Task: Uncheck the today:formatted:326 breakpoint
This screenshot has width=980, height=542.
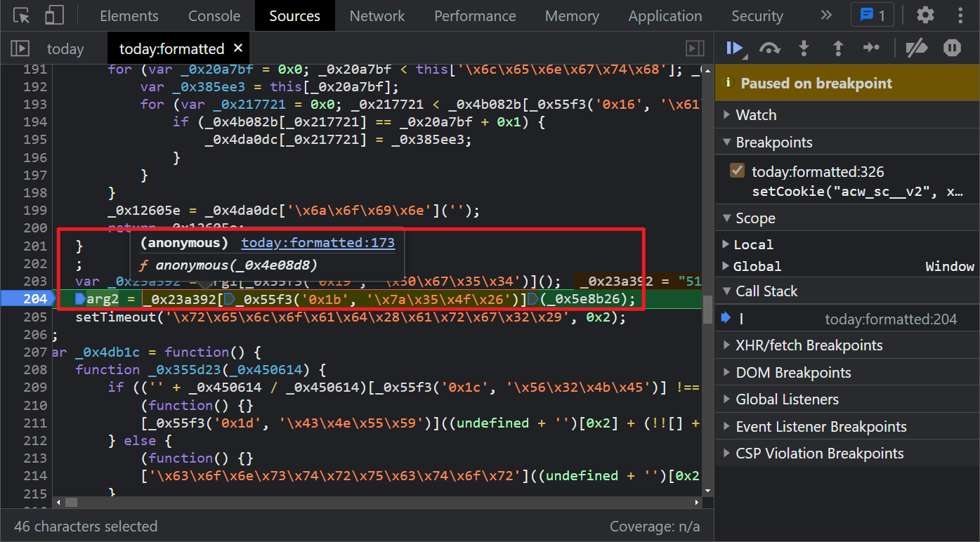Action: (x=737, y=171)
